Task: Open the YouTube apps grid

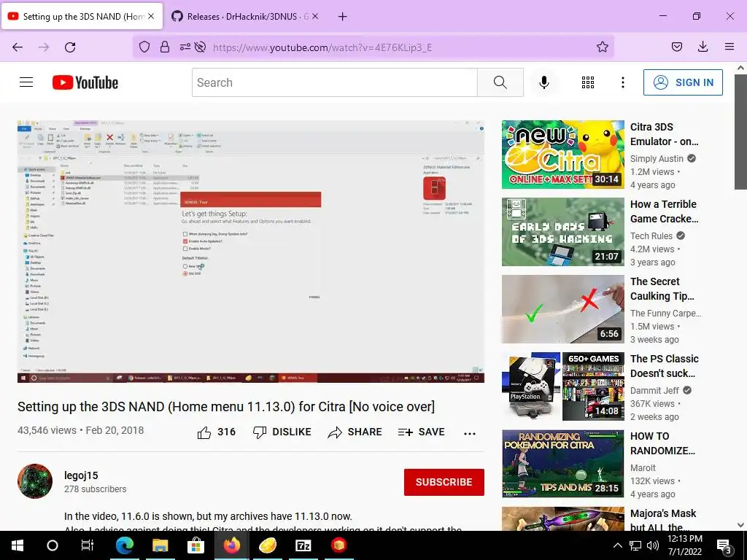Action: pos(588,82)
